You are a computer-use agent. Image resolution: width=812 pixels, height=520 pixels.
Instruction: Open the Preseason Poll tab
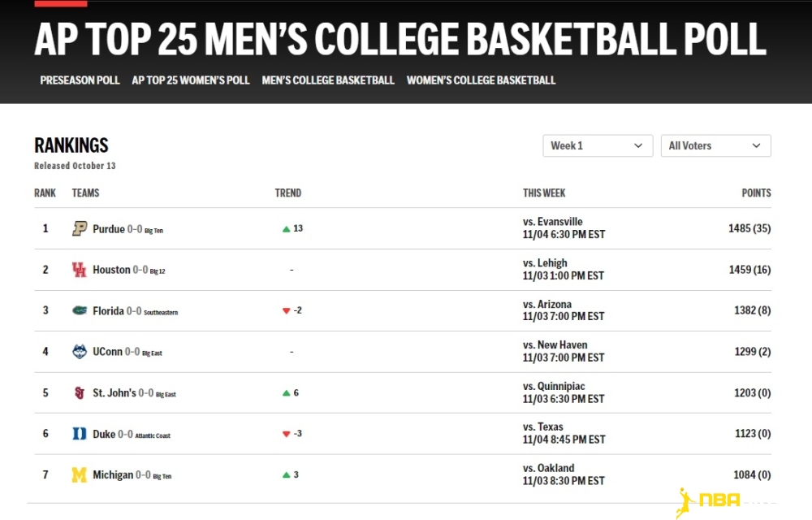pyautogui.click(x=80, y=80)
